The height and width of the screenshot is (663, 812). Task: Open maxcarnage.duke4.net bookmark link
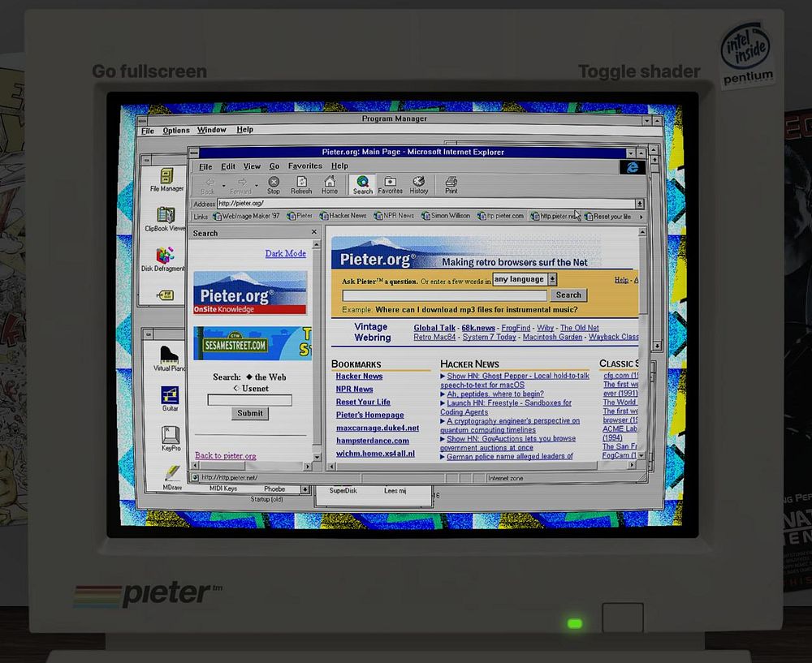pos(378,428)
